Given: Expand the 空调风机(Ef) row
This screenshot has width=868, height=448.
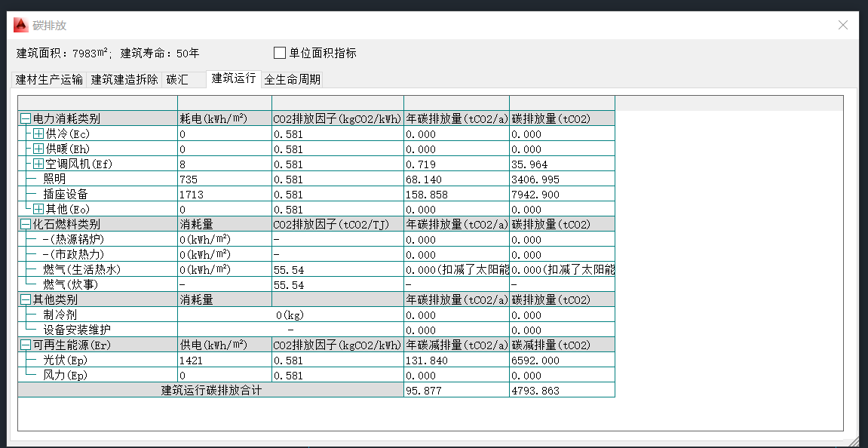Looking at the screenshot, I should (x=38, y=164).
